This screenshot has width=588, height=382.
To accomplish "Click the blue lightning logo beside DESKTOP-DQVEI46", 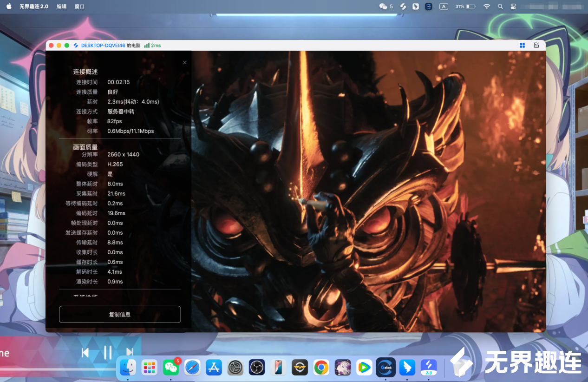I will tap(76, 46).
